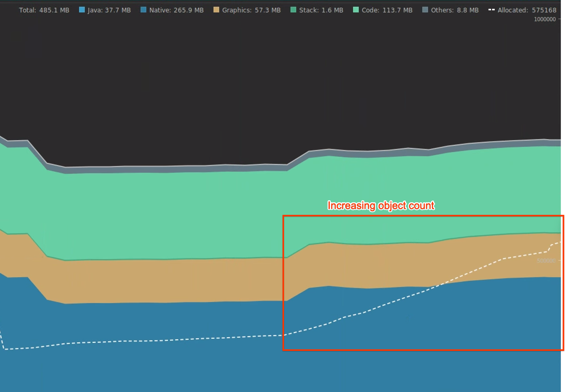Image resolution: width=565 pixels, height=392 pixels.
Task: Click the Graphics legend color swatch
Action: coord(216,10)
